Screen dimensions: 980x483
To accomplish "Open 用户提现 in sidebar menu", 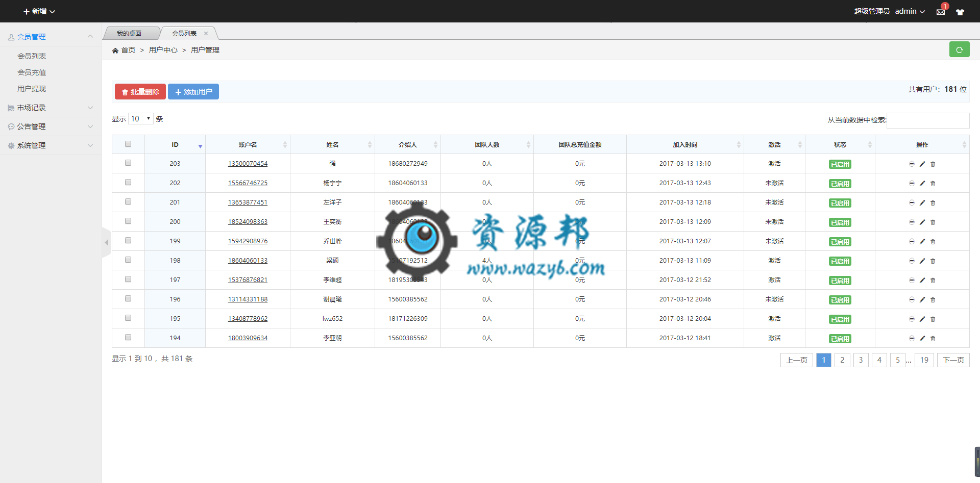I will (x=32, y=89).
